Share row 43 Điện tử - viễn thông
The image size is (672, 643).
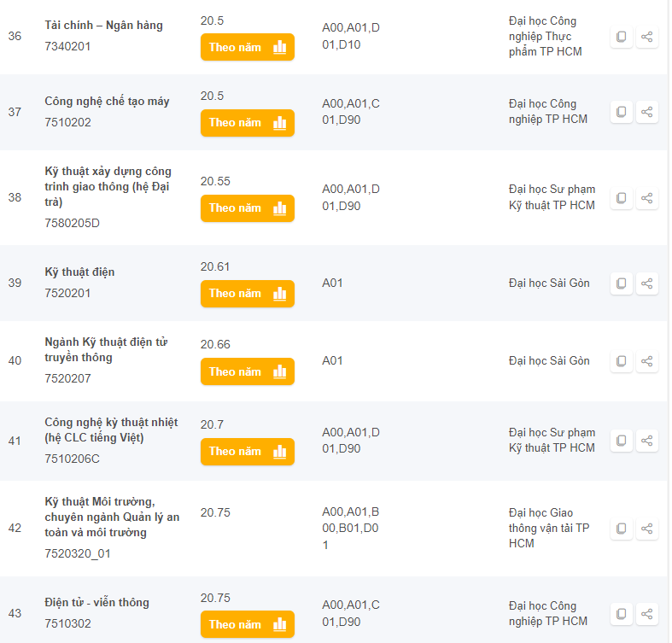[x=647, y=614]
